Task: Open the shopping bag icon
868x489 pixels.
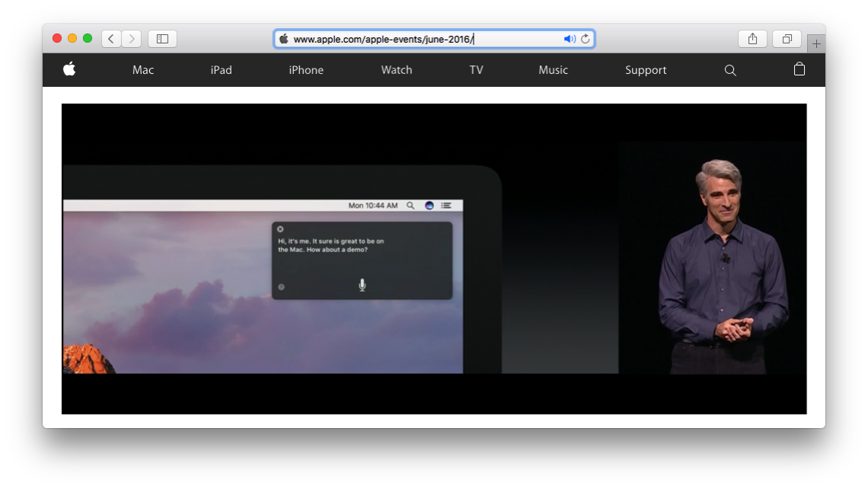Action: coord(799,69)
